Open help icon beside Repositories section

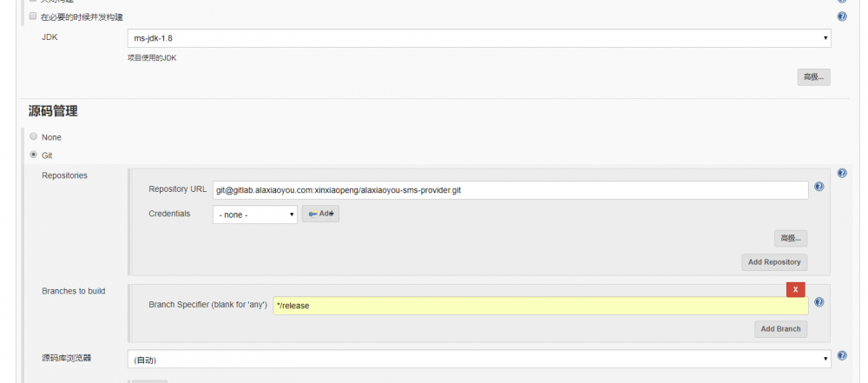coord(842,174)
